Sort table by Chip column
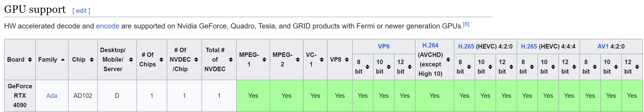The image size is (644, 112). pyautogui.click(x=92, y=60)
